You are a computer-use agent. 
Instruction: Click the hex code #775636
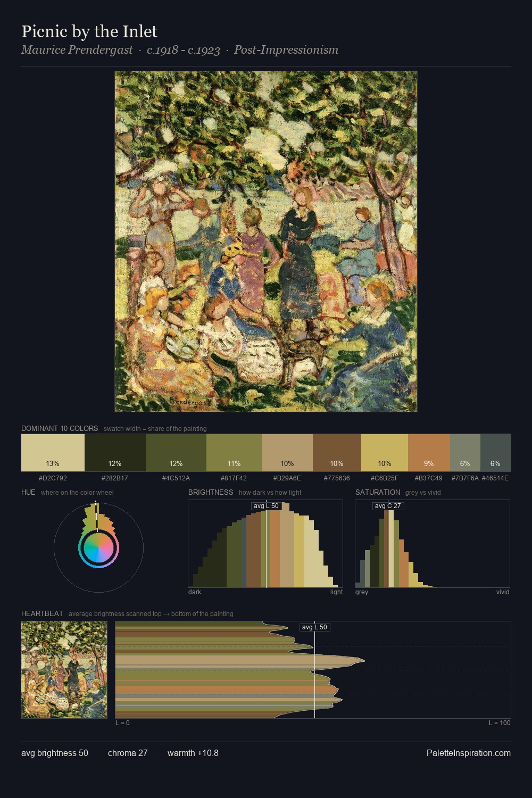pyautogui.click(x=337, y=478)
